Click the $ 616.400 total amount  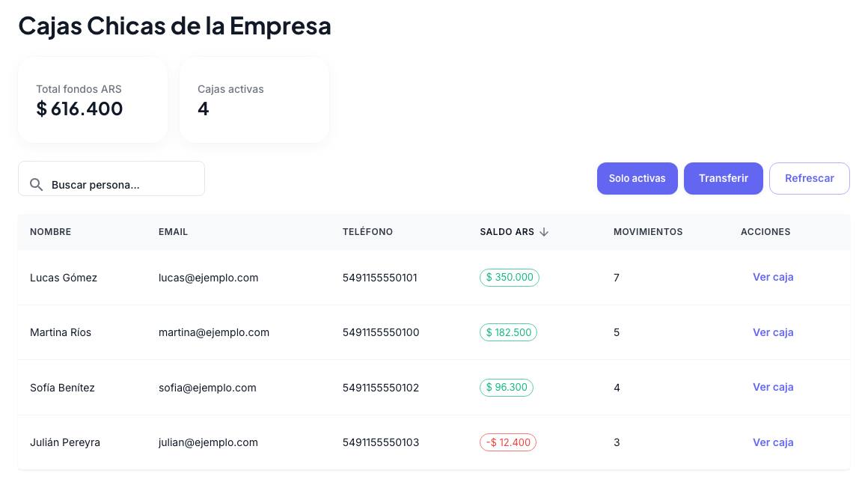[80, 109]
